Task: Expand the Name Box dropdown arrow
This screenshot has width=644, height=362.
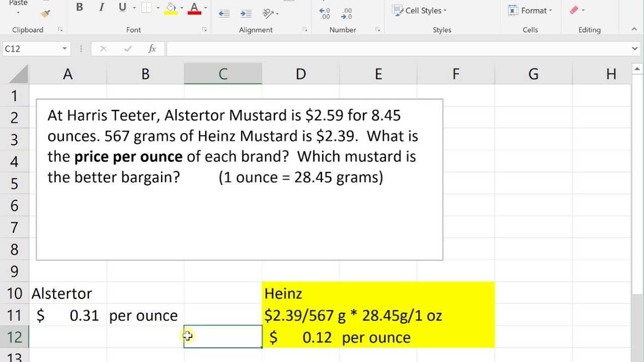Action: (x=64, y=49)
